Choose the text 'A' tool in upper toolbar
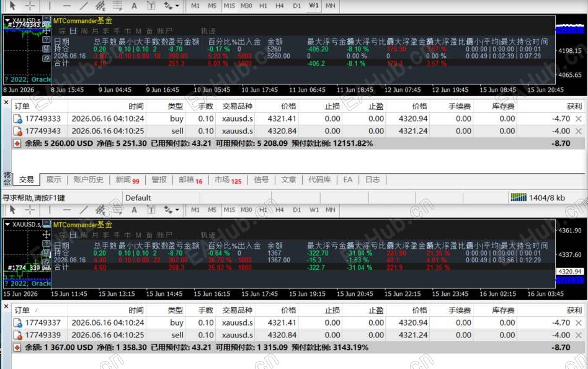The image size is (588, 369). tap(134, 6)
